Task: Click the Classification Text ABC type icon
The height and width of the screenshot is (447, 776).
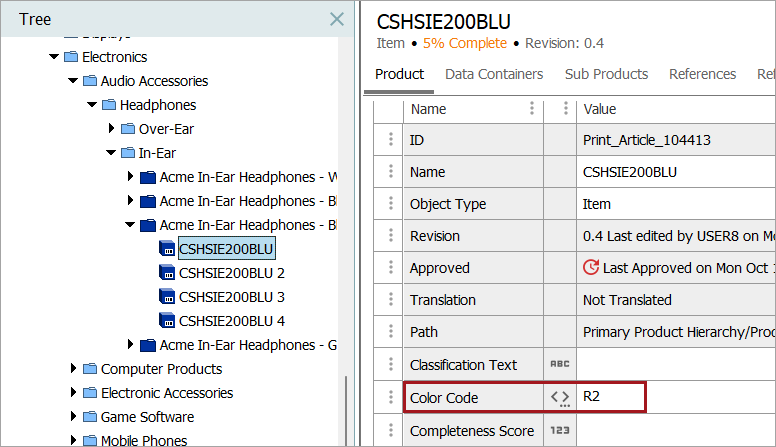Action: 560,365
